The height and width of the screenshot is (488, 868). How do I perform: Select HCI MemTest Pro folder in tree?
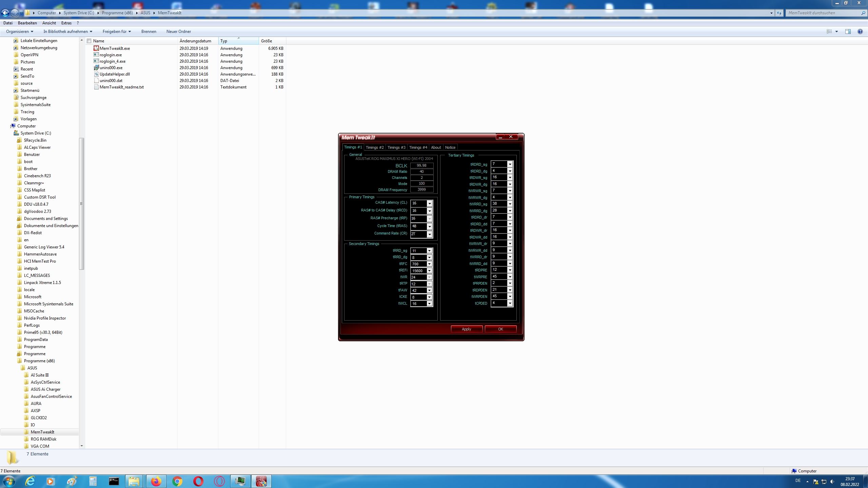tap(40, 261)
